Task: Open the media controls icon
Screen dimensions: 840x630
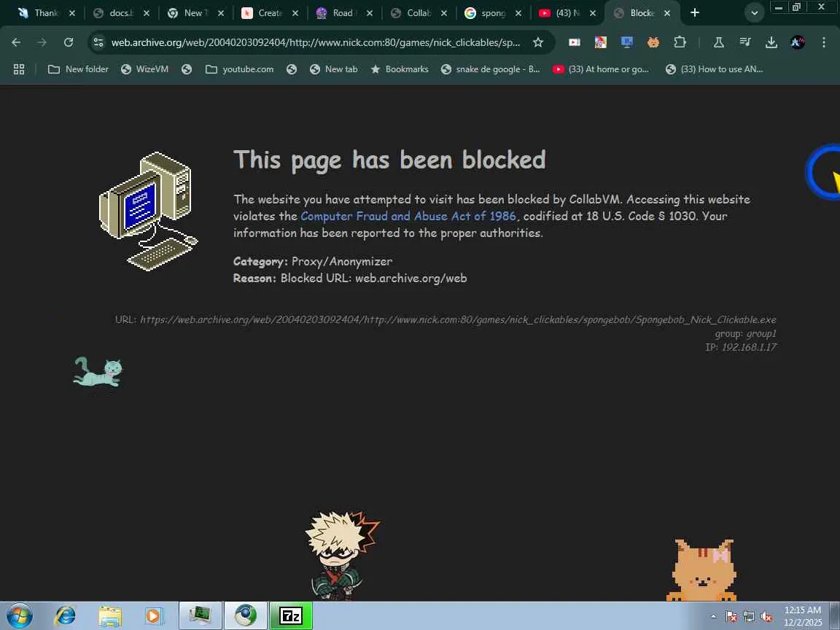Action: [x=745, y=42]
